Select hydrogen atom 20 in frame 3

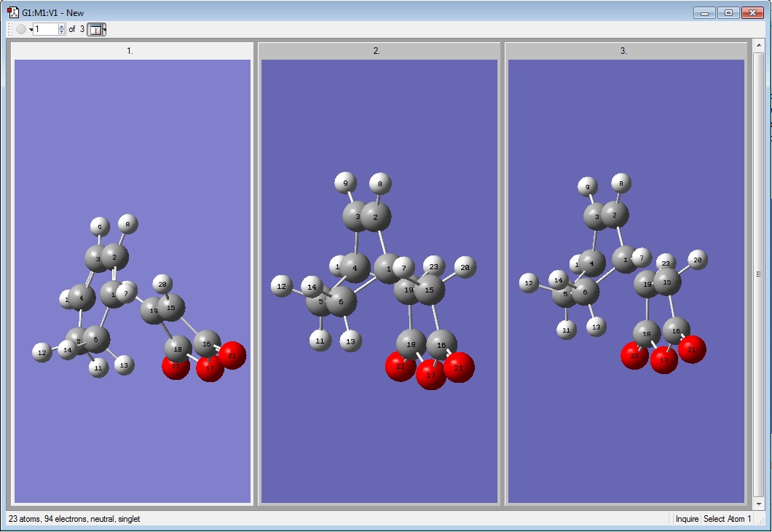coord(698,260)
